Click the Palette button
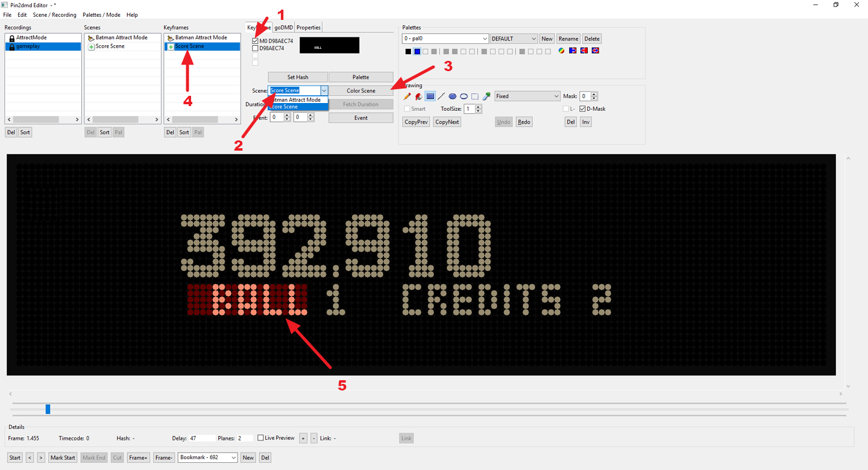 [x=361, y=77]
